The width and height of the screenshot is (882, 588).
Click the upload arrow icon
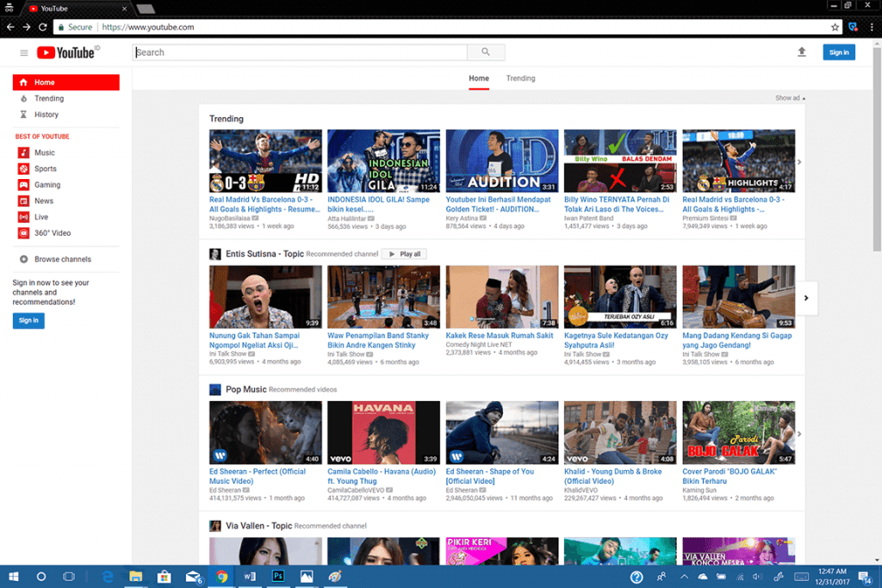tap(802, 53)
